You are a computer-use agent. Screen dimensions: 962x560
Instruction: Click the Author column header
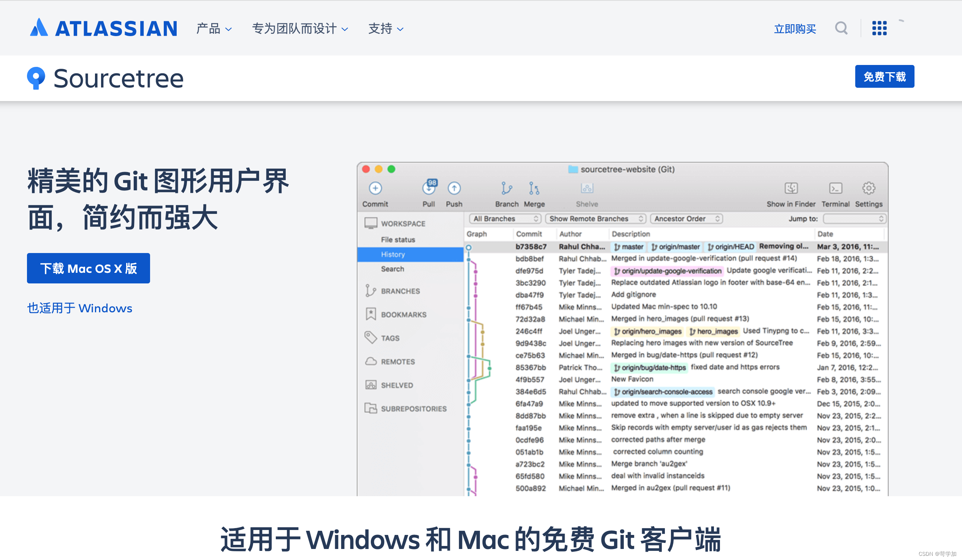(x=570, y=234)
